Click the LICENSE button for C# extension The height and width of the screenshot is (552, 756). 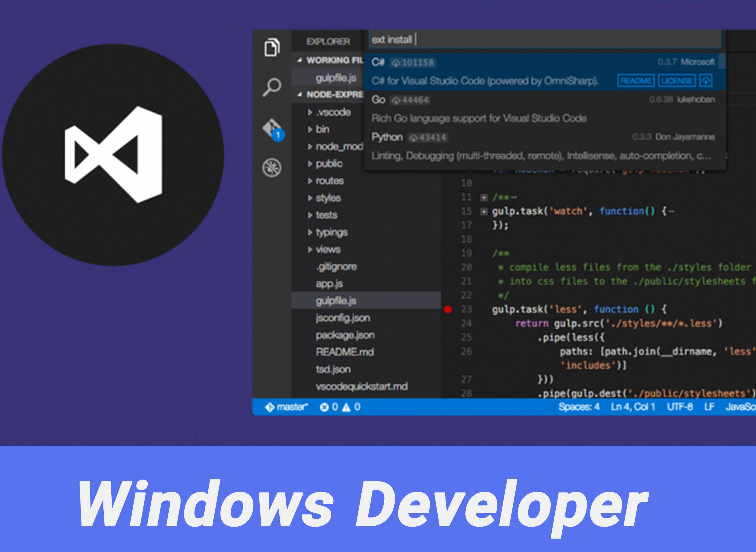tap(677, 81)
